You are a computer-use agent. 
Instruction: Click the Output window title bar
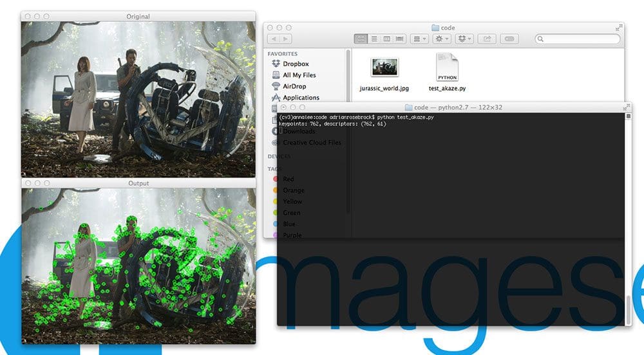138,183
